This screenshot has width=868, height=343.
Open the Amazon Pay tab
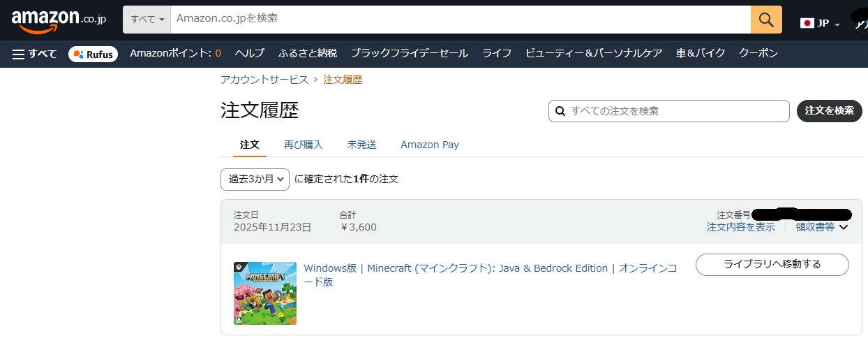click(430, 145)
